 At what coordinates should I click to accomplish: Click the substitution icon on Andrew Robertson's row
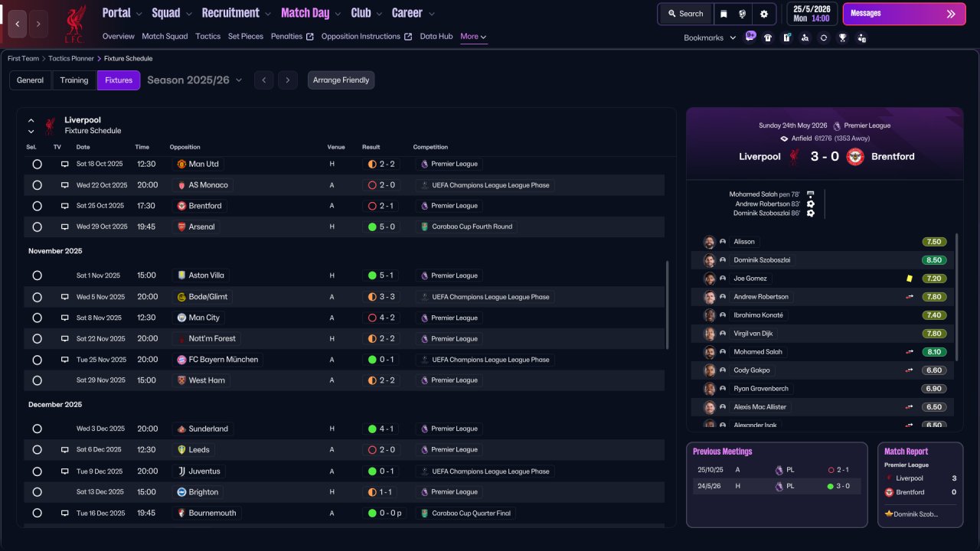pyautogui.click(x=910, y=297)
